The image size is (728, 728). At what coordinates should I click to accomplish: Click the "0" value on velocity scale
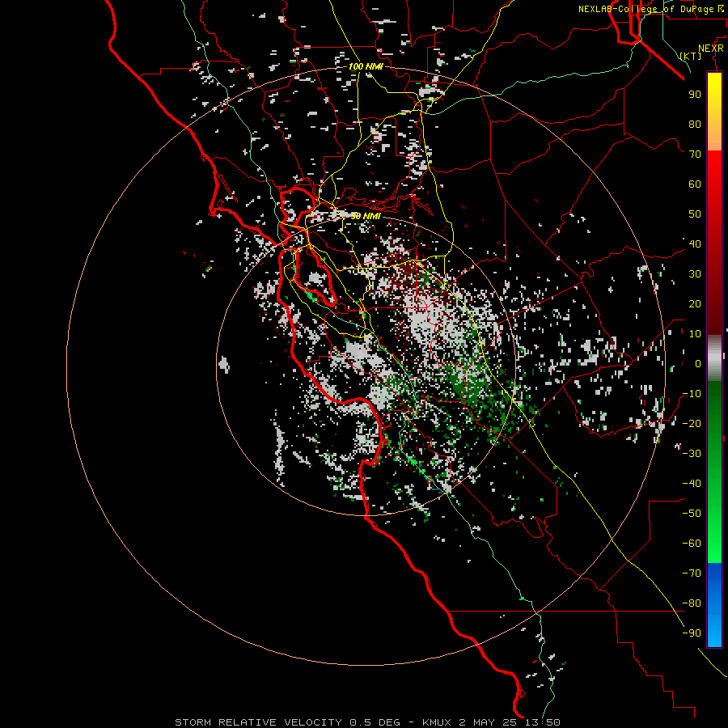coord(698,363)
